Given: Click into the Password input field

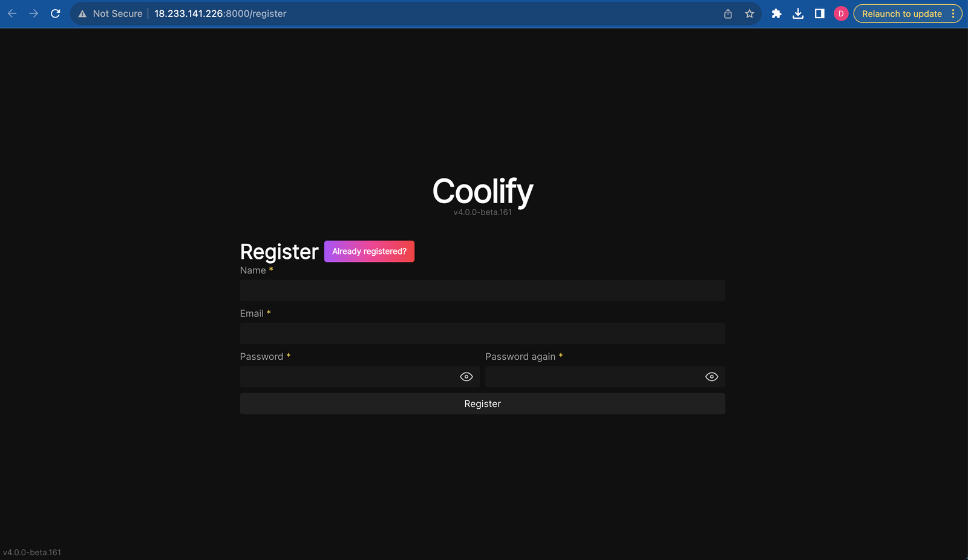Looking at the screenshot, I should [348, 377].
